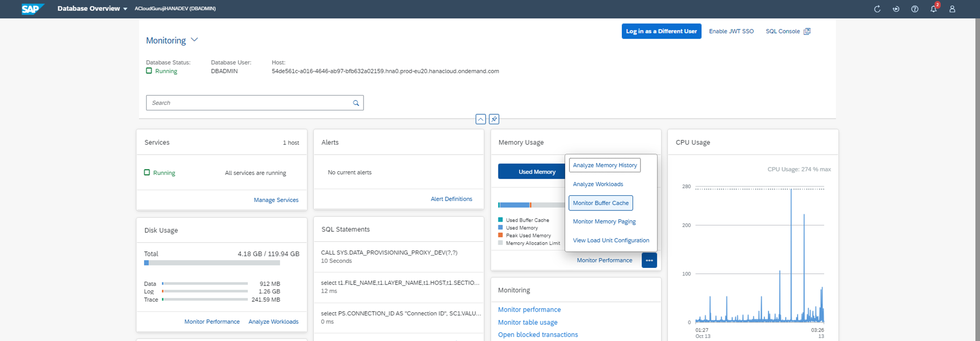Expand the Monitoring view chevron
The height and width of the screenshot is (341, 980).
tap(194, 40)
